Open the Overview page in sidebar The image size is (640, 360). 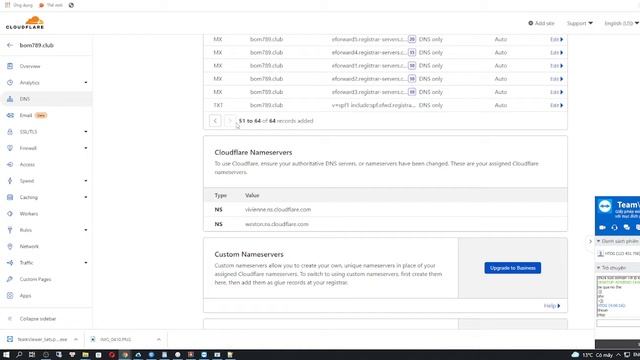coord(30,66)
